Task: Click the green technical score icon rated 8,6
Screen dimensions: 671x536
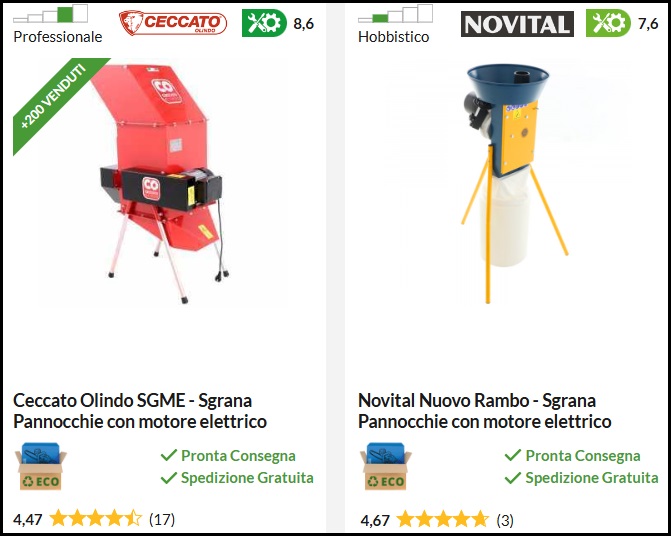Action: coord(264,23)
